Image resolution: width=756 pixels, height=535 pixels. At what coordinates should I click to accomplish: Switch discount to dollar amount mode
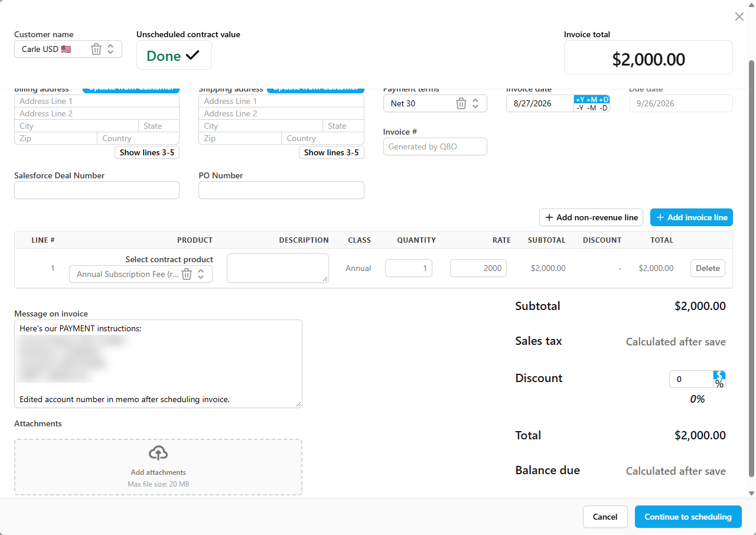(x=719, y=374)
